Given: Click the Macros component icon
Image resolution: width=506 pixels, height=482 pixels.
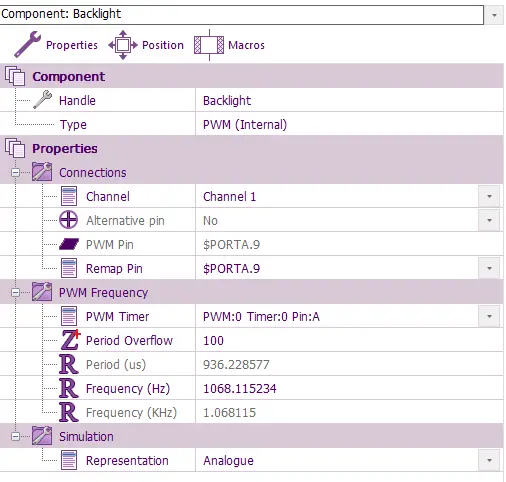Looking at the screenshot, I should [x=209, y=45].
